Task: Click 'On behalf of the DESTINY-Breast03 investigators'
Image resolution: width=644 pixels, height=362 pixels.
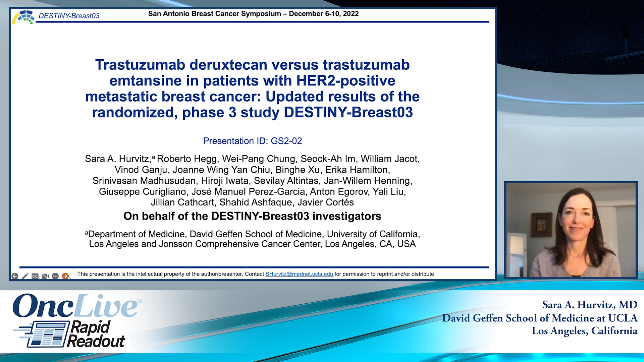Action: pos(253,216)
